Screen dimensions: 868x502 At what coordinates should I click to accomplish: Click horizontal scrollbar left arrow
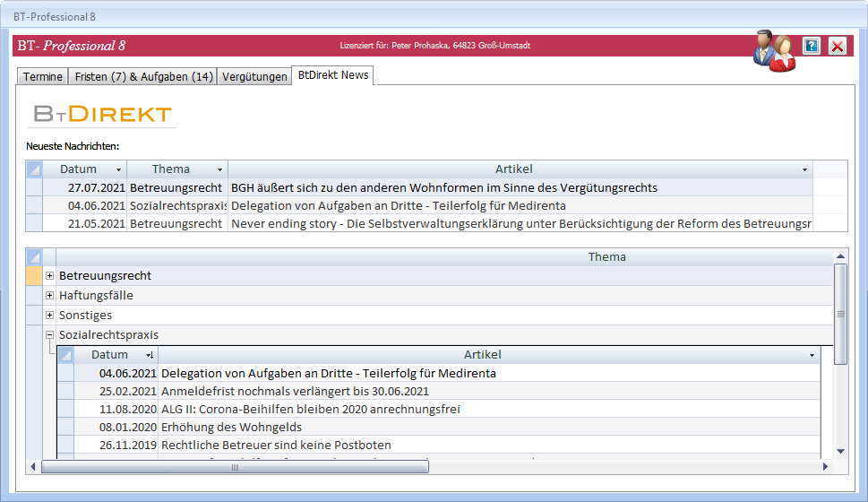(32, 467)
